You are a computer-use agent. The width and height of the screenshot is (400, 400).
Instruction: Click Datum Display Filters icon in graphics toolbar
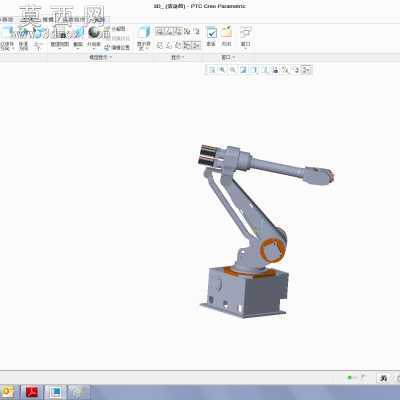[x=285, y=69]
